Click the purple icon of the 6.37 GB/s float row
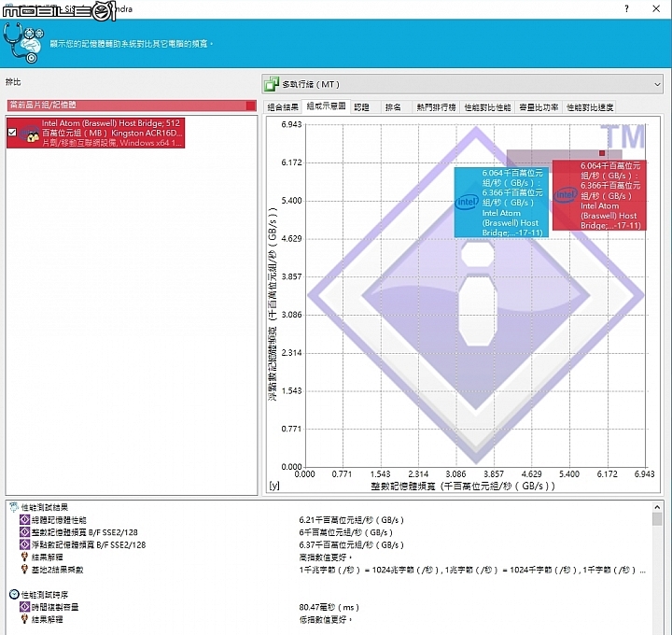The width and height of the screenshot is (672, 635). click(x=24, y=544)
